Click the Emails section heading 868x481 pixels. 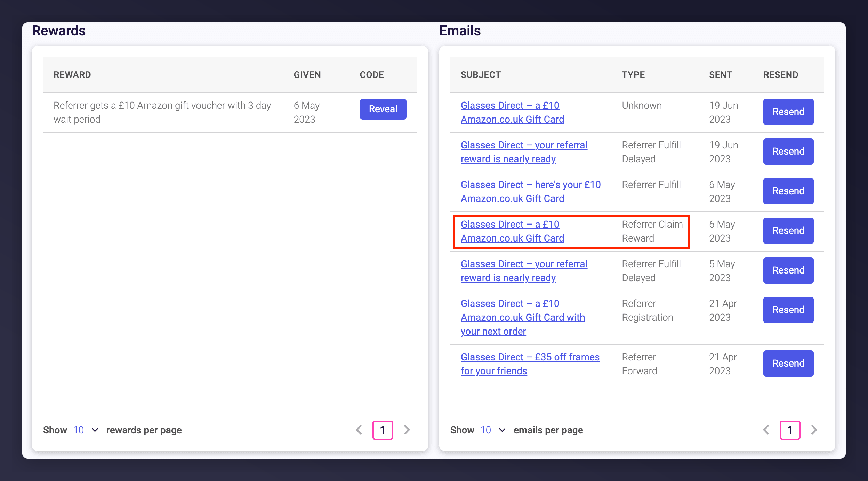coord(460,31)
